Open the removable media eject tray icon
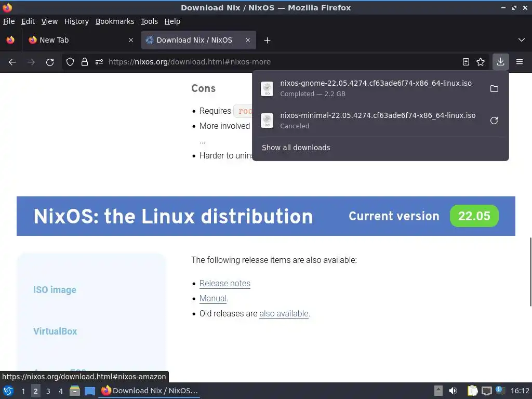532x399 pixels. coord(438,391)
